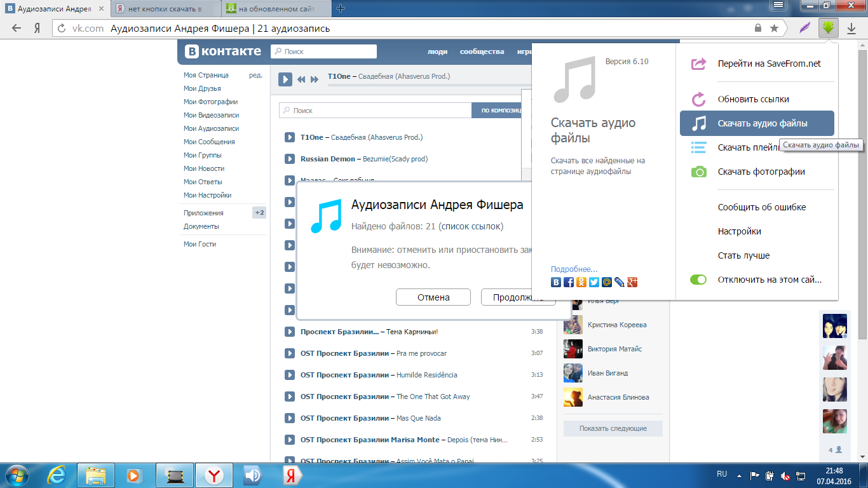Click Продолжить button in download dialog
Screen dimensions: 868x488
(x=519, y=297)
